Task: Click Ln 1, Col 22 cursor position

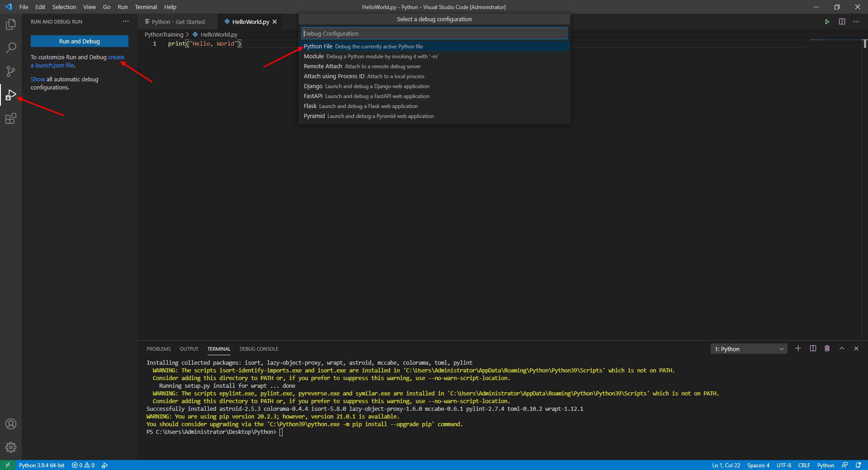Action: tap(726, 465)
